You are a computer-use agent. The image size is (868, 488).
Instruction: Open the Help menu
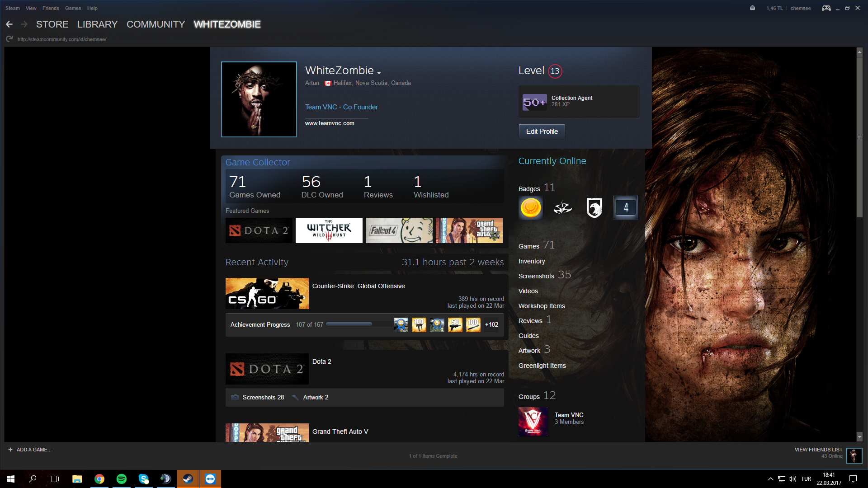click(x=92, y=8)
